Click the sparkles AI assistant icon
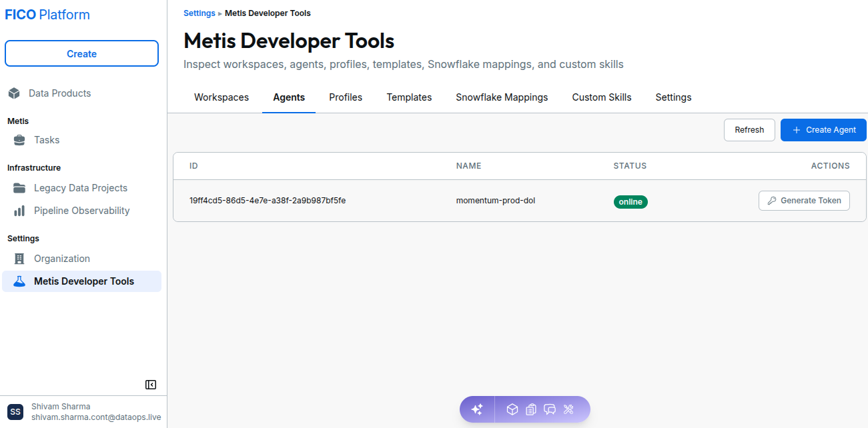Image resolution: width=868 pixels, height=428 pixels. pyautogui.click(x=477, y=409)
